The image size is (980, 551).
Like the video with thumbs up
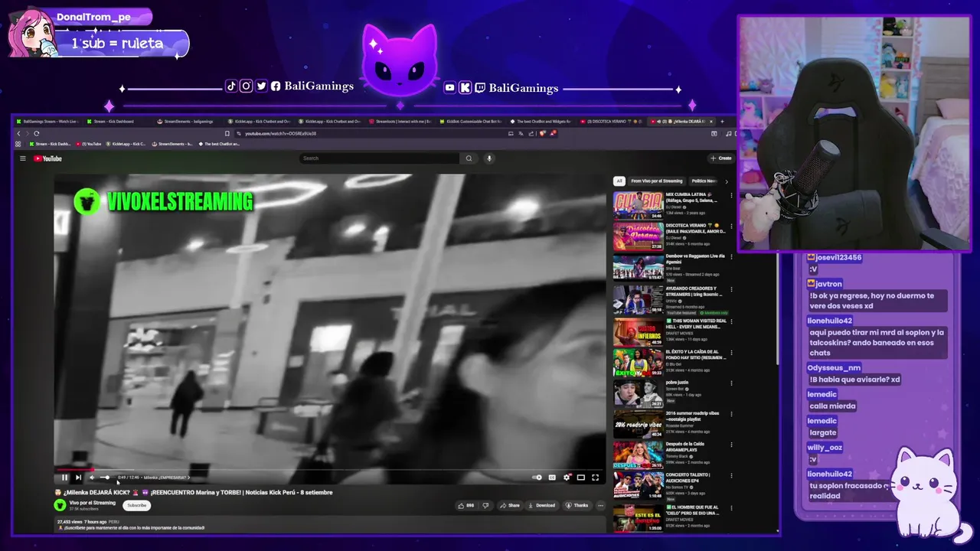tap(466, 505)
